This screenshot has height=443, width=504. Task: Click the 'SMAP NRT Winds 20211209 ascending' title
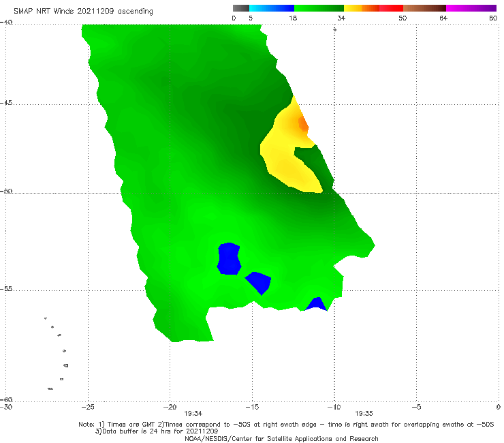pos(83,11)
